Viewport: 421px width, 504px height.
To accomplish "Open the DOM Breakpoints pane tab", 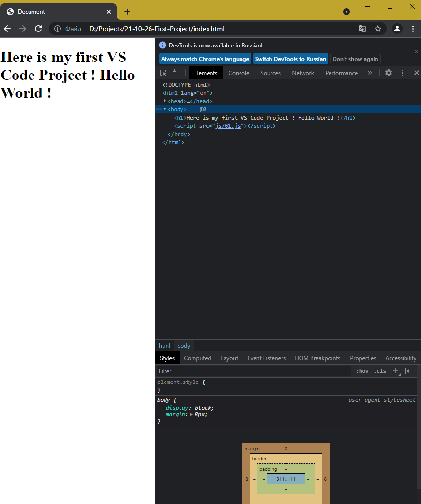I will [317, 358].
